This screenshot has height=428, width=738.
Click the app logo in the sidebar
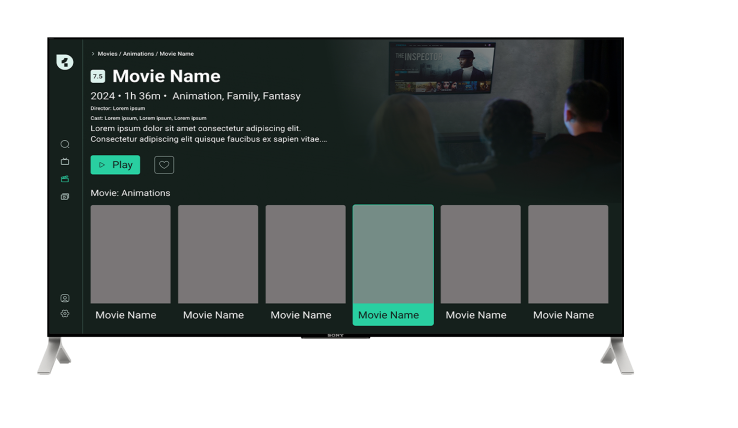coord(65,62)
